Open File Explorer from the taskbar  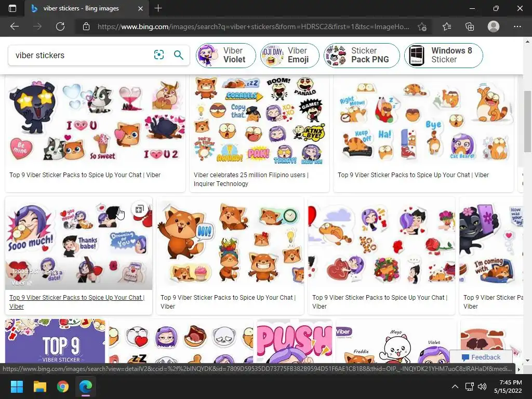[39, 387]
